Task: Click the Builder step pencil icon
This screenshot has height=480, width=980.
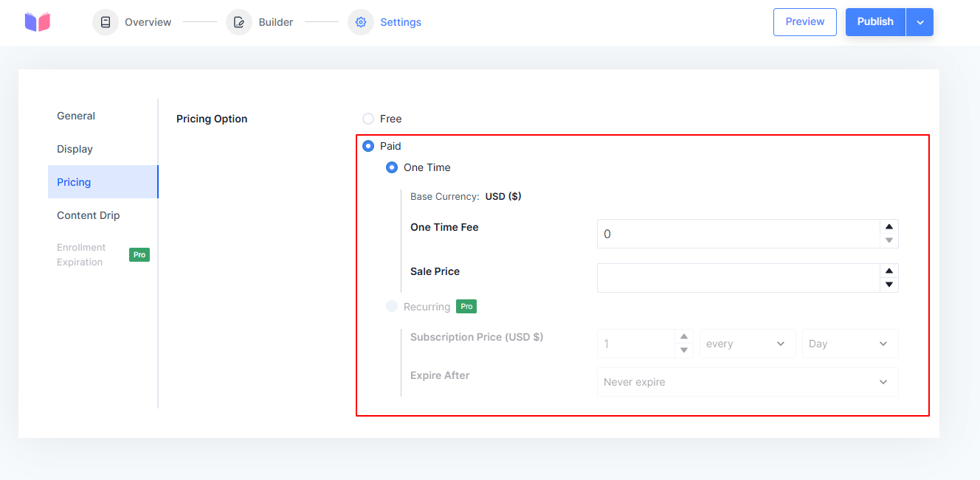Action: [x=239, y=22]
